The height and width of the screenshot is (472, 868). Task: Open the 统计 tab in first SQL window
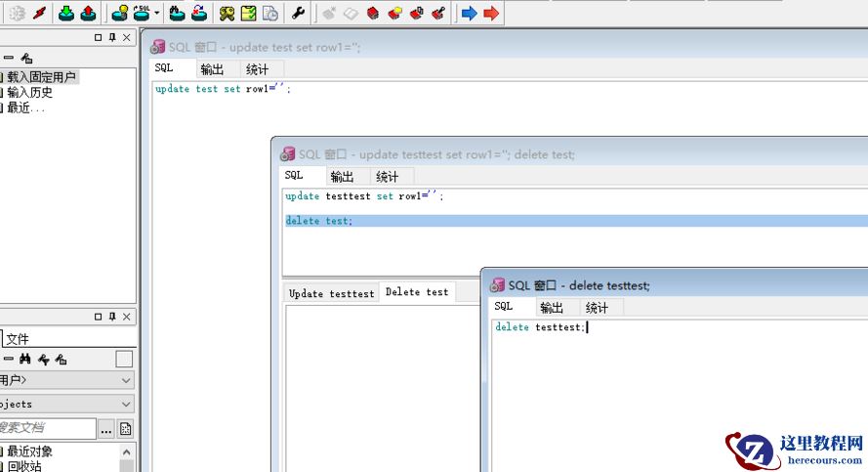[258, 69]
